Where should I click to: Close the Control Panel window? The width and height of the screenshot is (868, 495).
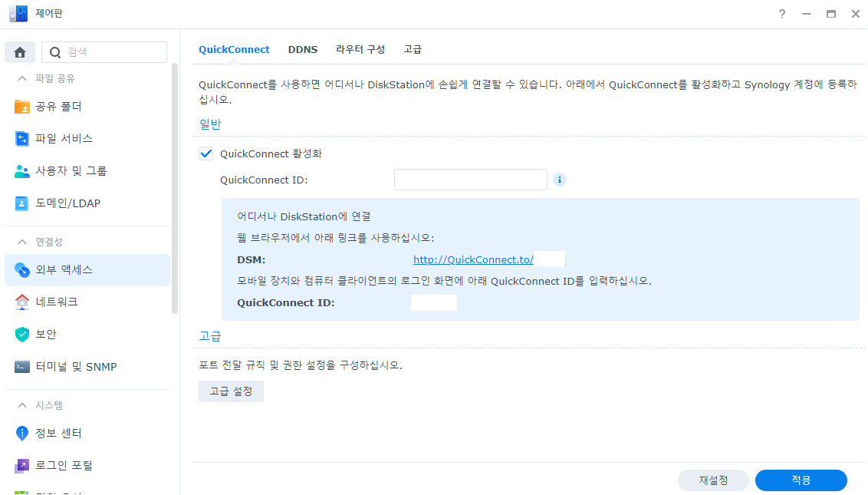(855, 14)
